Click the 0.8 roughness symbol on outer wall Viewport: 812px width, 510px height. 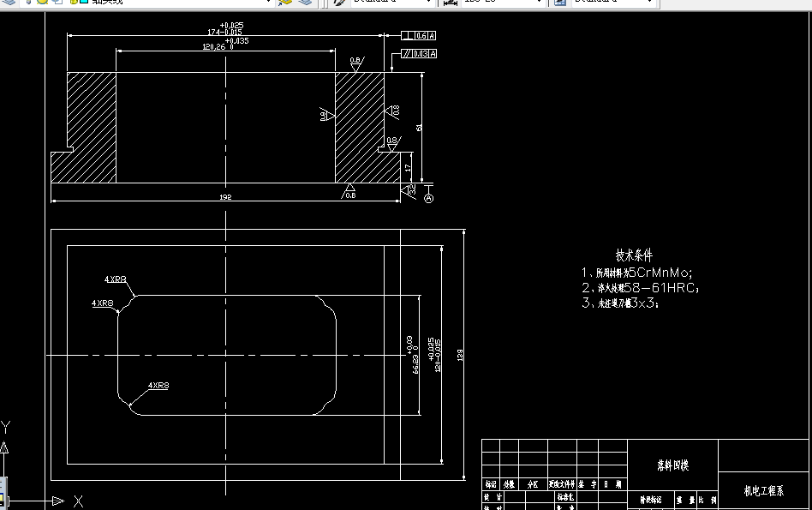pos(392,111)
